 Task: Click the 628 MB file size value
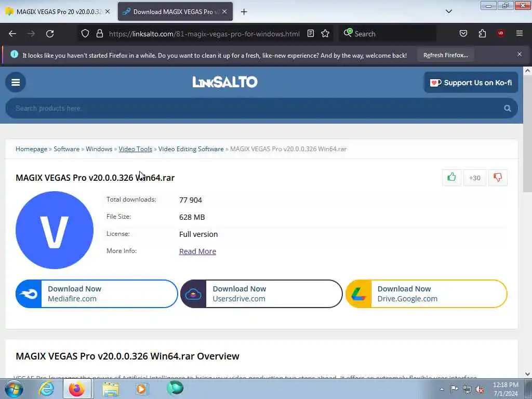[192, 217]
